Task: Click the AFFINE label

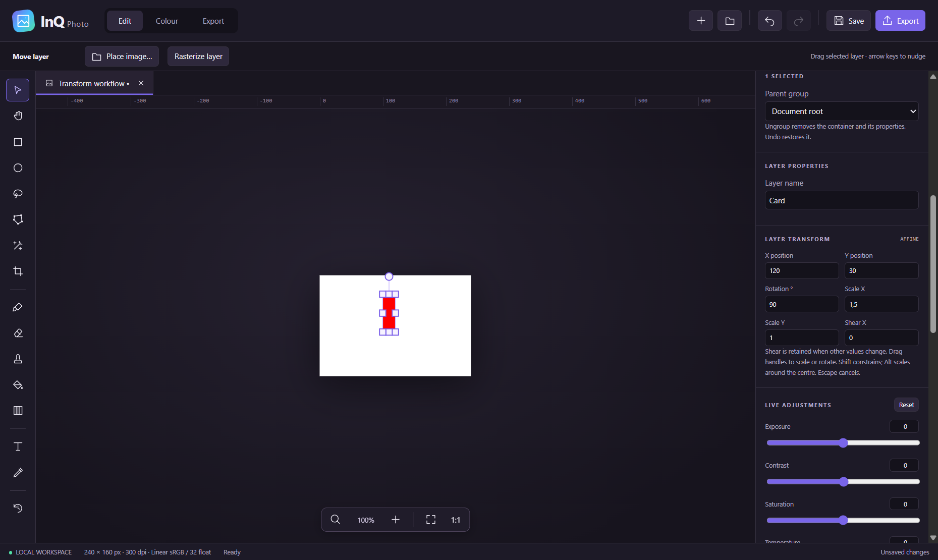Action: pyautogui.click(x=909, y=239)
